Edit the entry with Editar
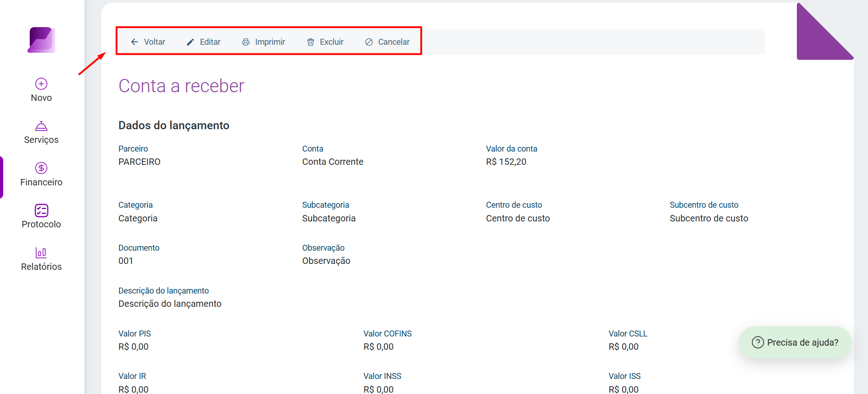The height and width of the screenshot is (394, 868). pyautogui.click(x=203, y=42)
